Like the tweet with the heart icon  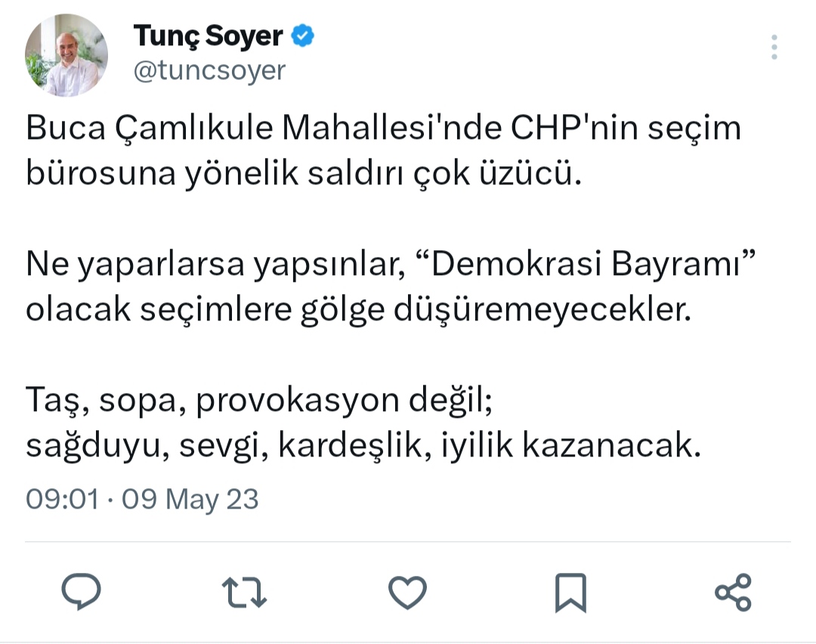point(407,592)
